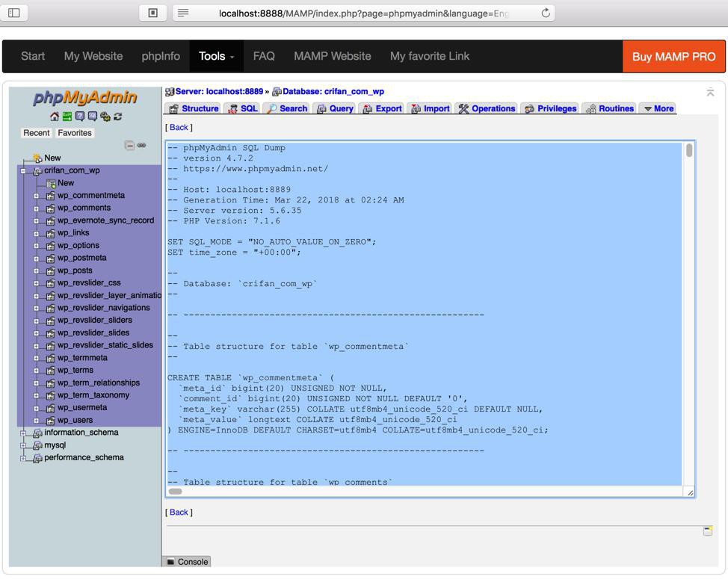The image size is (728, 579).
Task: Click the top Back link
Action: (x=179, y=128)
